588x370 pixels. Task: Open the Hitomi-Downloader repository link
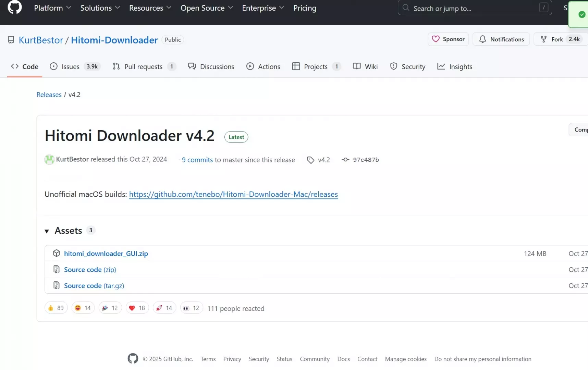point(114,40)
